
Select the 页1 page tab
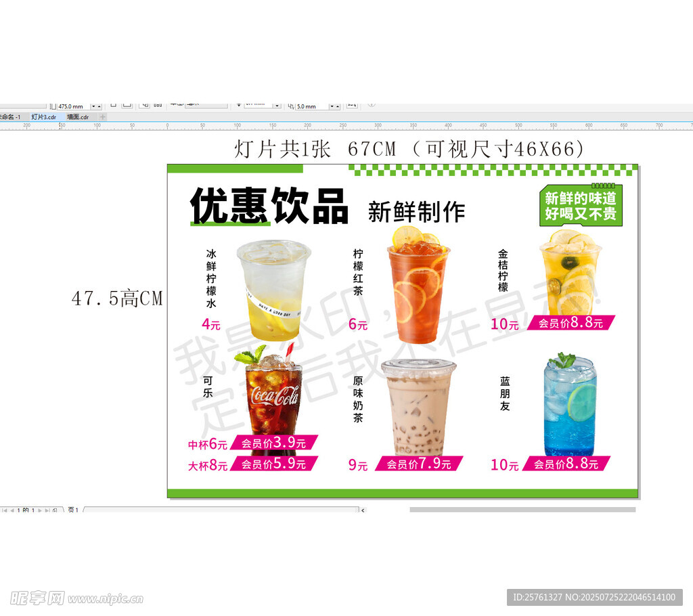(73, 510)
